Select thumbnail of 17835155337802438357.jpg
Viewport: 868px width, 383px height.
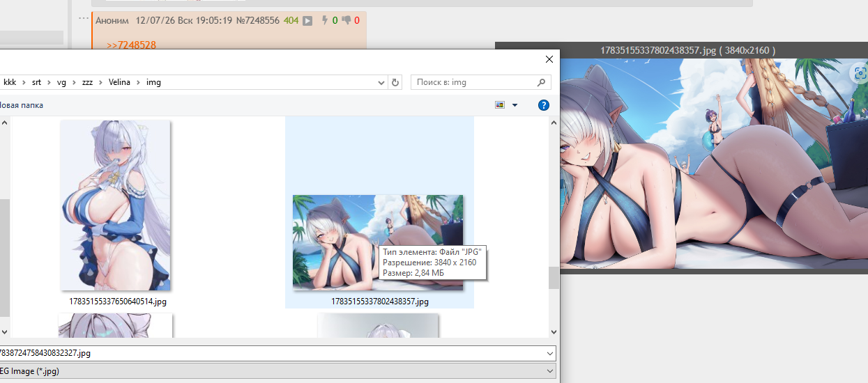click(x=377, y=242)
